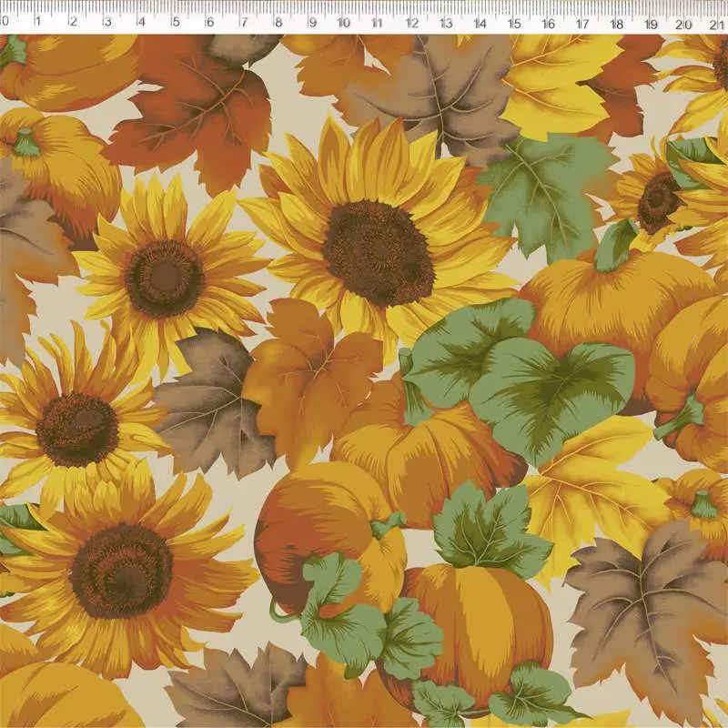Click the 1 mark on the ruler
Viewport: 728px width, 728px height.
click(x=39, y=22)
